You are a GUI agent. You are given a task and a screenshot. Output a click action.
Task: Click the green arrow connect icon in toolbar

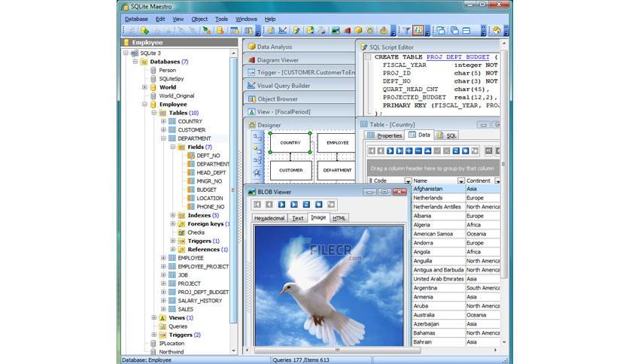pos(207,31)
